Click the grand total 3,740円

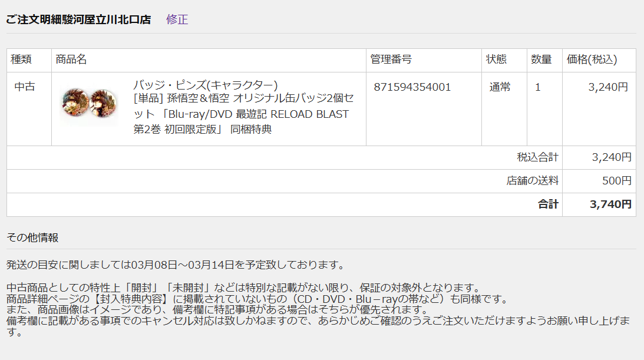point(611,204)
